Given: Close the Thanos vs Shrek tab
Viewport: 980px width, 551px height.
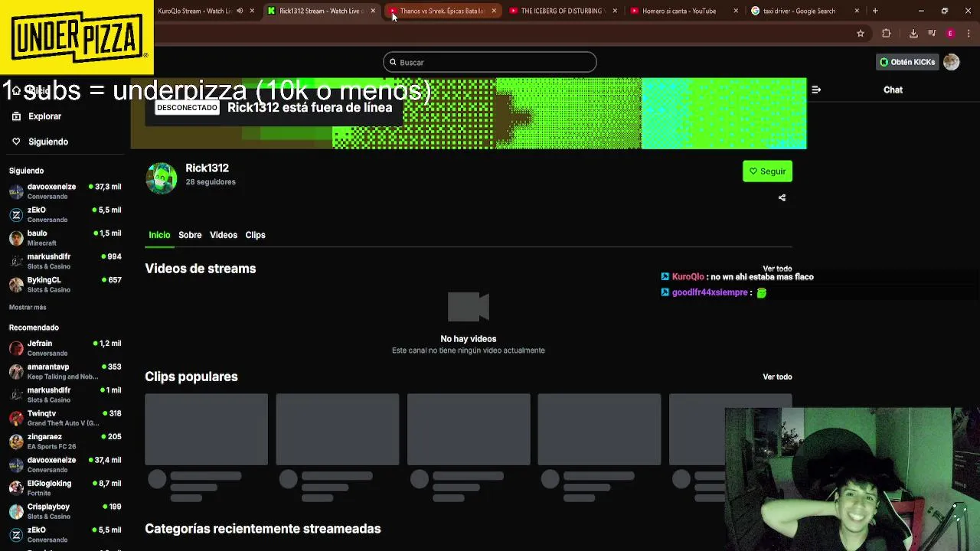Looking at the screenshot, I should coord(494,11).
